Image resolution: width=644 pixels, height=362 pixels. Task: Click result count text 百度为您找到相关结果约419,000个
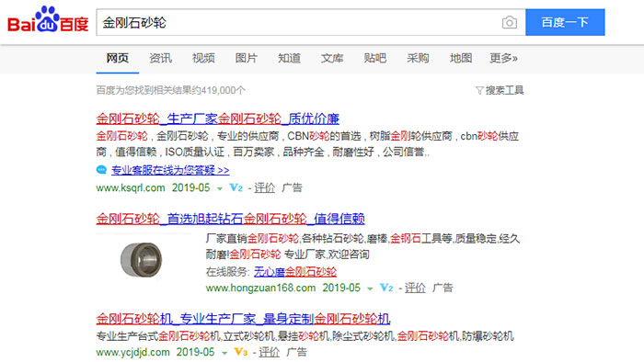pos(170,90)
